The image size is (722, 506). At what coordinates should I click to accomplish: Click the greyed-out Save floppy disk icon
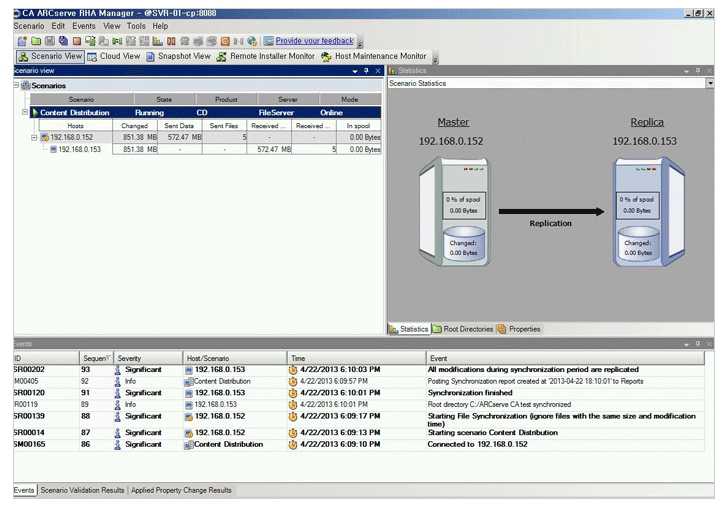50,41
